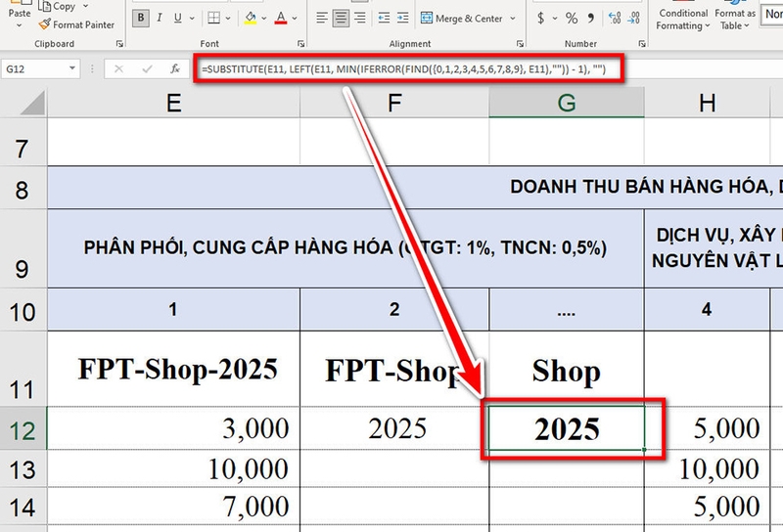Image resolution: width=783 pixels, height=532 pixels.
Task: Align text to the left
Action: coord(322,19)
